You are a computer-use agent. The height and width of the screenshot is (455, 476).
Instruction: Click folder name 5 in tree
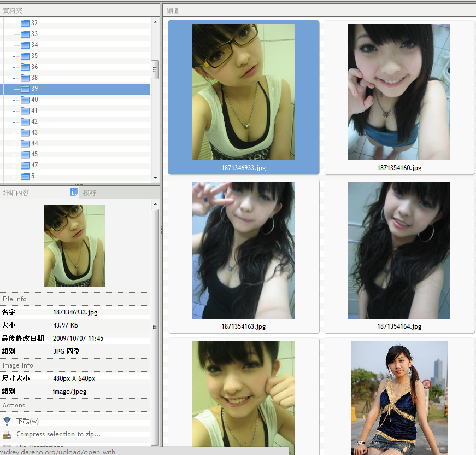click(x=33, y=176)
